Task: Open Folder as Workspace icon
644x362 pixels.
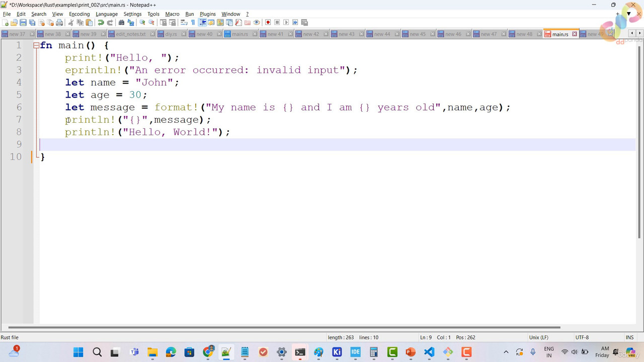Action: [x=248, y=22]
